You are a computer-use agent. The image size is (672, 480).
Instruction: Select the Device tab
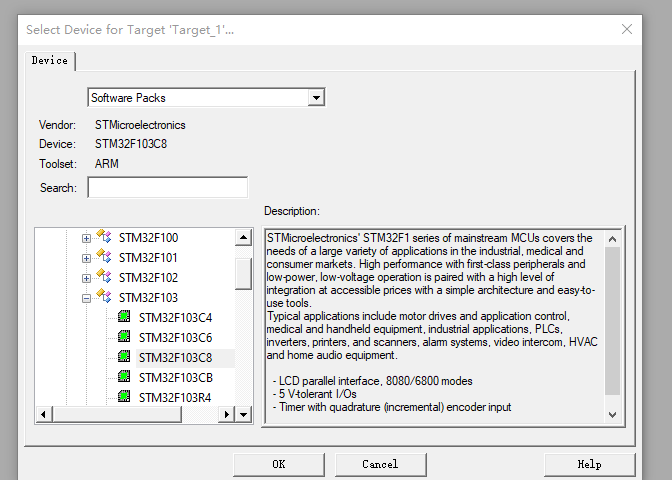(x=50, y=60)
